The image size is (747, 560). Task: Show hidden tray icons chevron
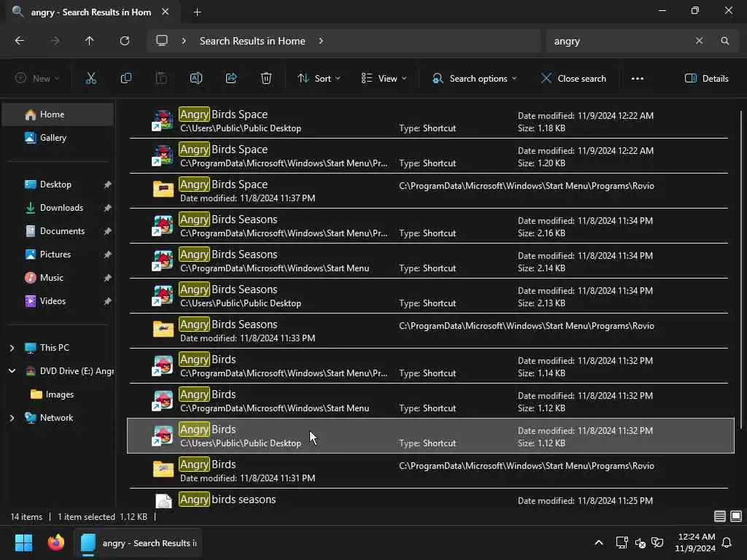[599, 542]
